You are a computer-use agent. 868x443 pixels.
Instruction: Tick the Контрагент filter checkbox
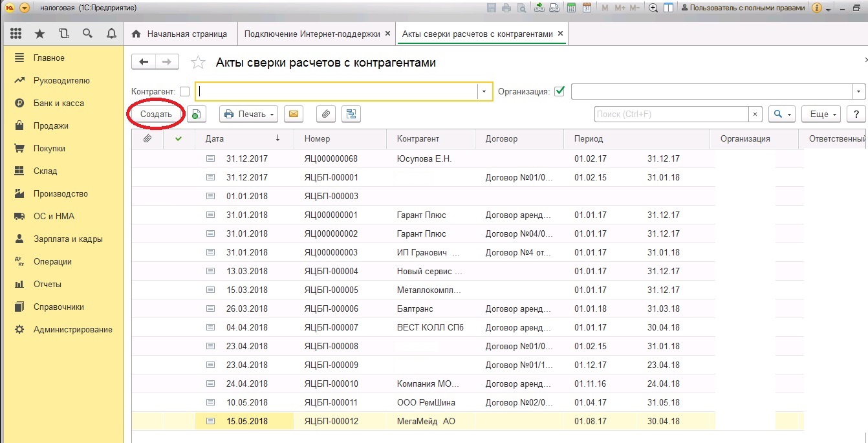tap(185, 91)
